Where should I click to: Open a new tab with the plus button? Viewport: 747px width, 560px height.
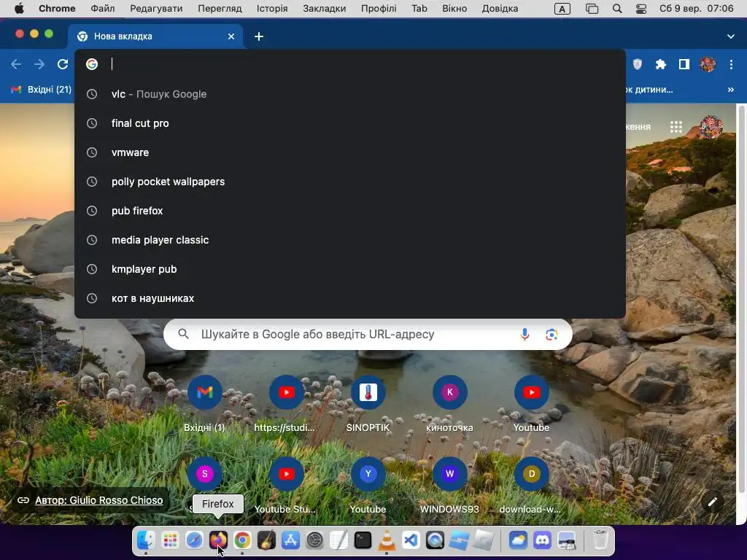coord(259,36)
